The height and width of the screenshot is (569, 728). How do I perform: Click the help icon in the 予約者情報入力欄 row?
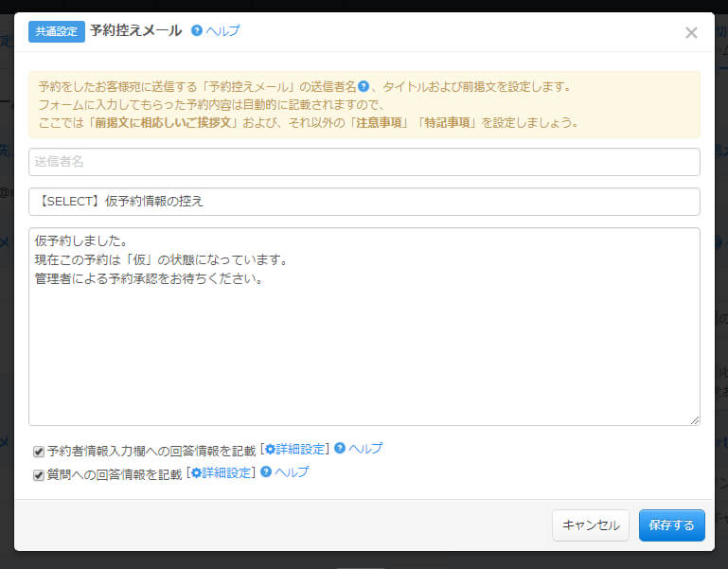tap(340, 449)
